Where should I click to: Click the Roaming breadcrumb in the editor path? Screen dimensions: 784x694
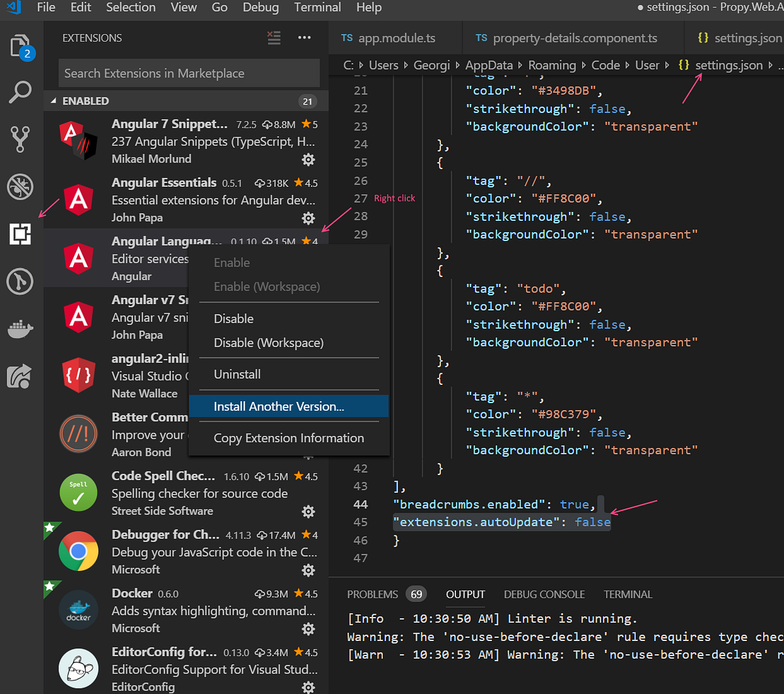pyautogui.click(x=552, y=65)
